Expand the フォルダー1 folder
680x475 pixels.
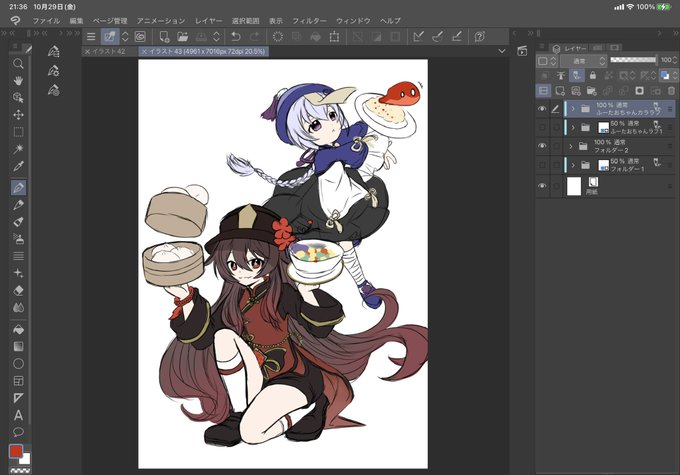[x=573, y=165]
